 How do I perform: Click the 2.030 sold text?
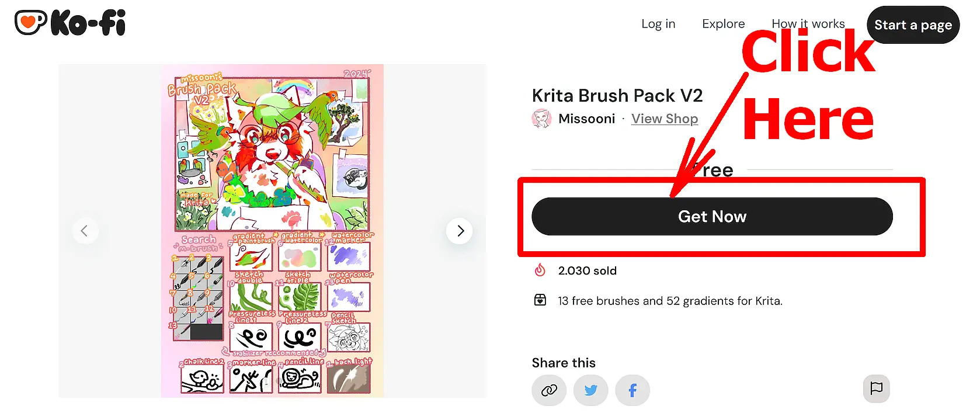[587, 270]
